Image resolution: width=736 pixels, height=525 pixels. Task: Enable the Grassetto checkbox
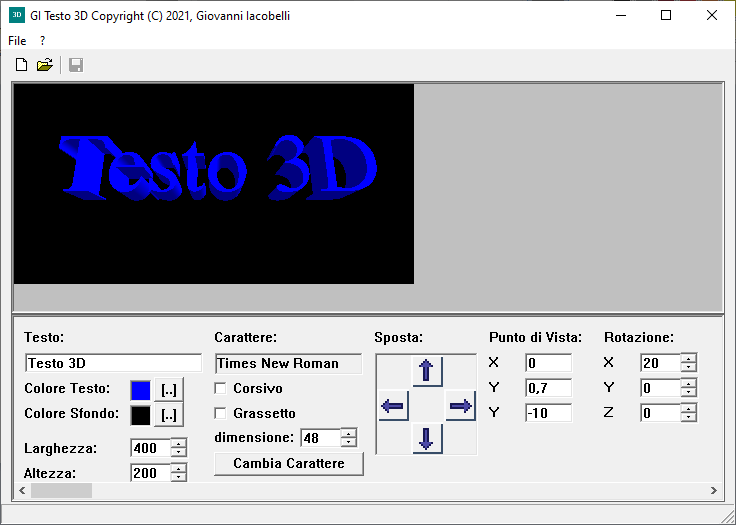[x=220, y=413]
